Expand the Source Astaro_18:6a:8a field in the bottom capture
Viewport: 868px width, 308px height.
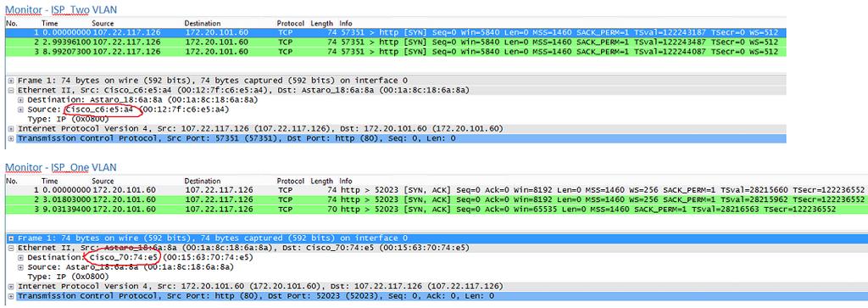point(20,267)
